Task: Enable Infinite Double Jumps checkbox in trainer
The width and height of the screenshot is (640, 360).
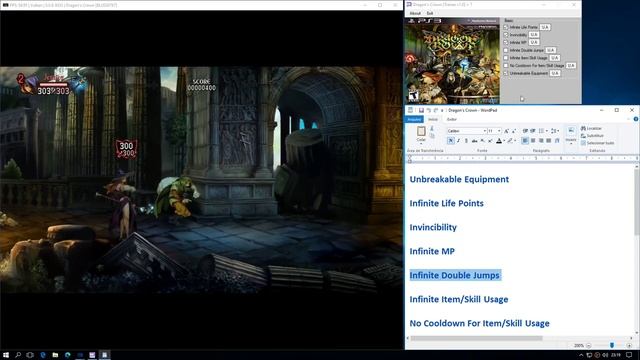Action: coord(506,50)
